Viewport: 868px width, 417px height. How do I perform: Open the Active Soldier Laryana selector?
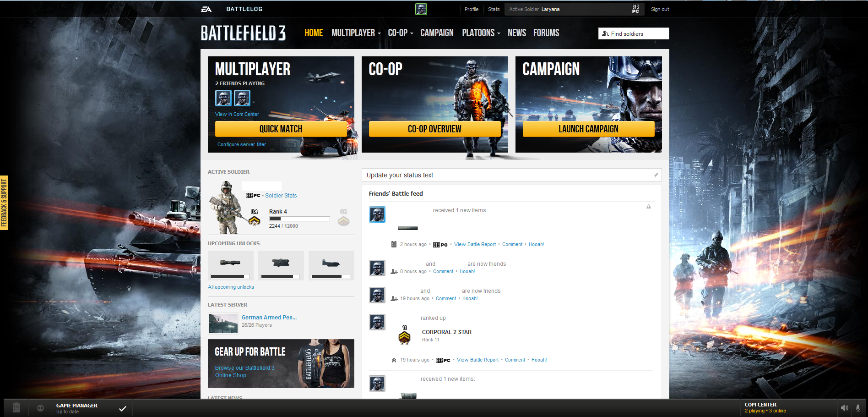click(574, 9)
